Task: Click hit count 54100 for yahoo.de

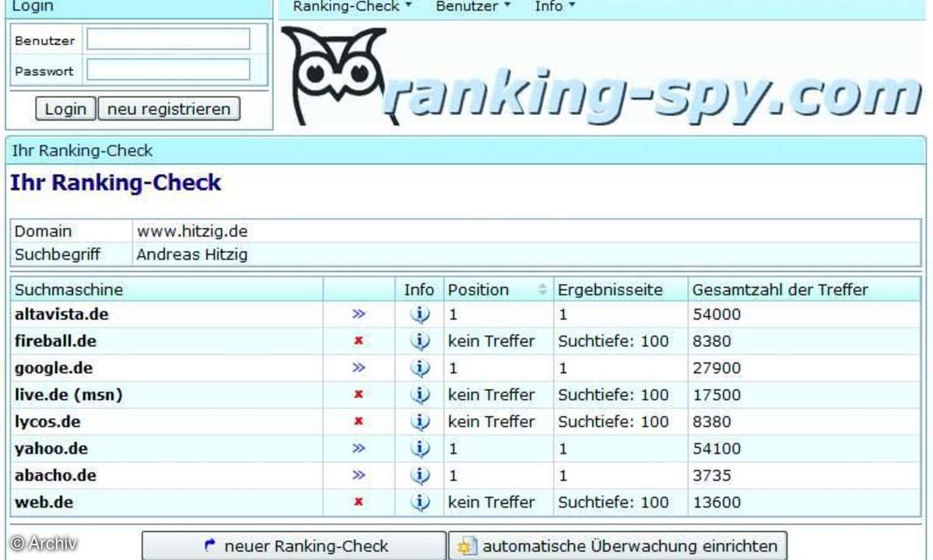Action: (x=717, y=448)
